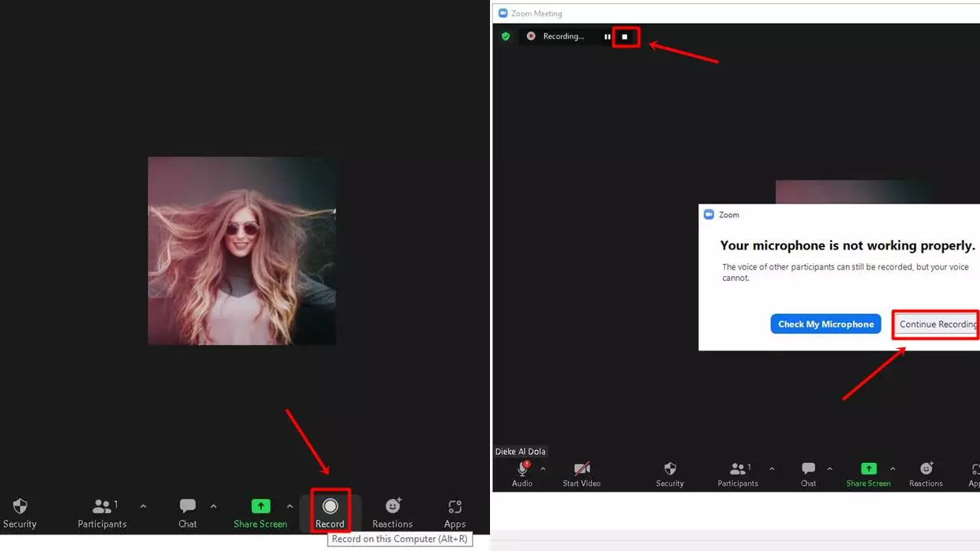Click Share Screen left of the Record button
The height and width of the screenshot is (551, 980).
pyautogui.click(x=260, y=511)
